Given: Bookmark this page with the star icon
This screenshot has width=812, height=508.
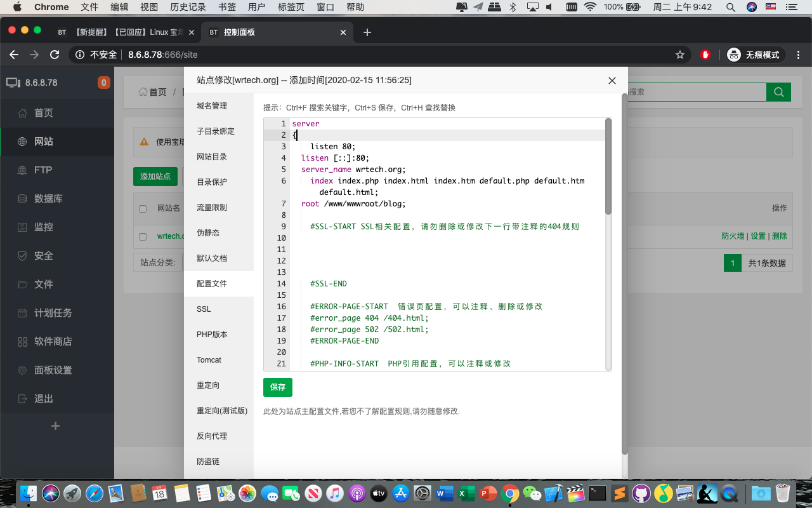Looking at the screenshot, I should pos(680,55).
